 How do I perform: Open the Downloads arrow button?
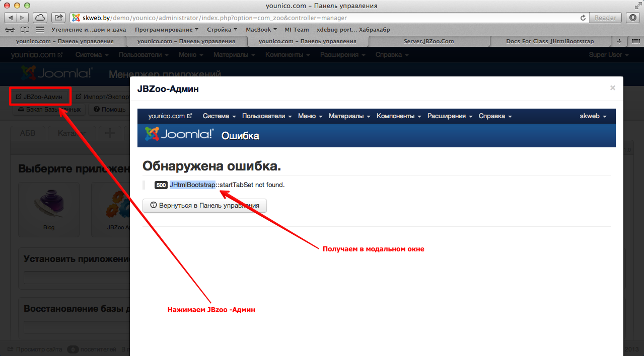click(x=633, y=18)
